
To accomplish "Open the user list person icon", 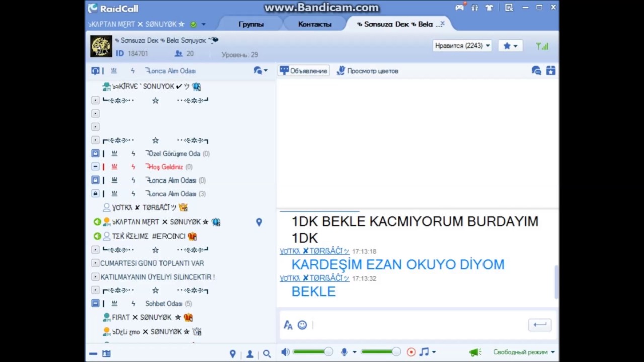I will [250, 354].
